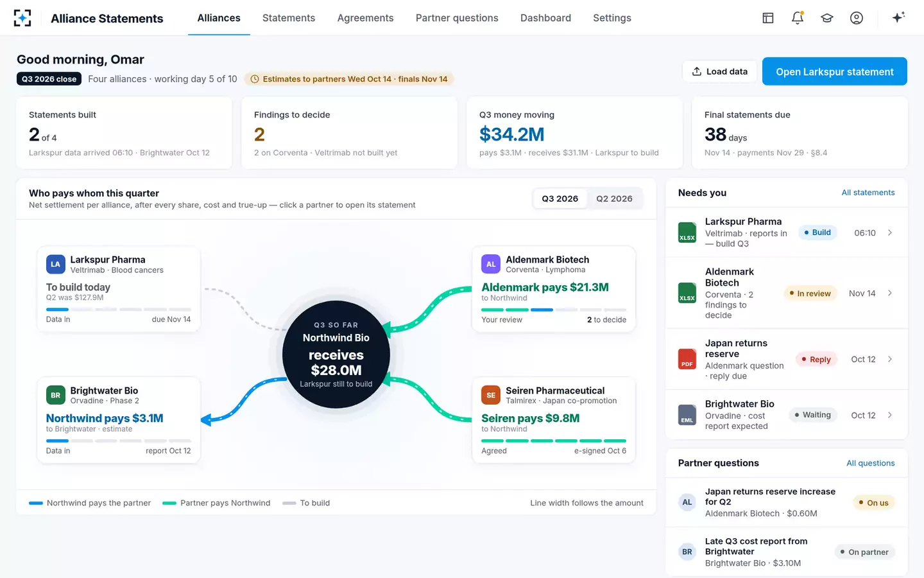Viewport: 924px width, 578px height.
Task: Click the LA avatar on Larkspur card
Action: click(x=56, y=264)
